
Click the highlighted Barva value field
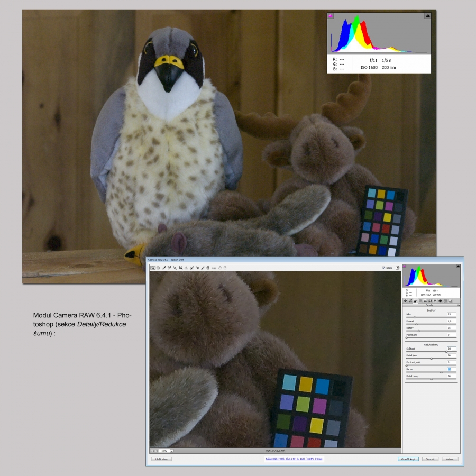(452, 369)
